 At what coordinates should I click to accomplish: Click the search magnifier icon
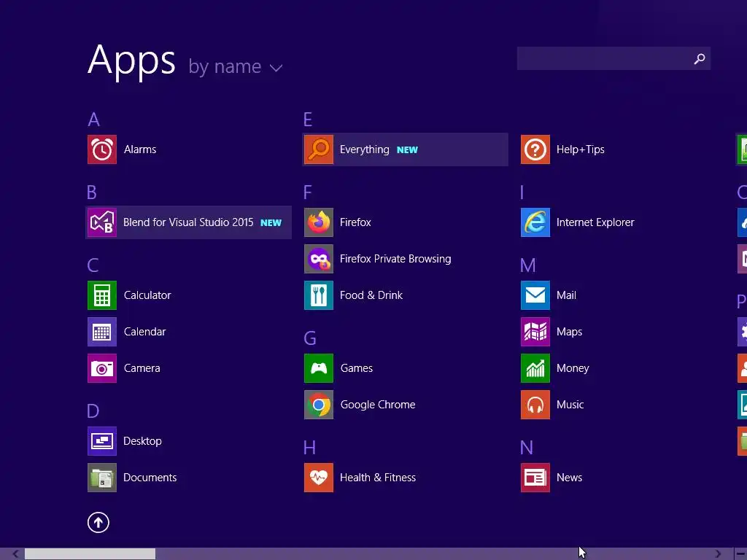(x=700, y=58)
